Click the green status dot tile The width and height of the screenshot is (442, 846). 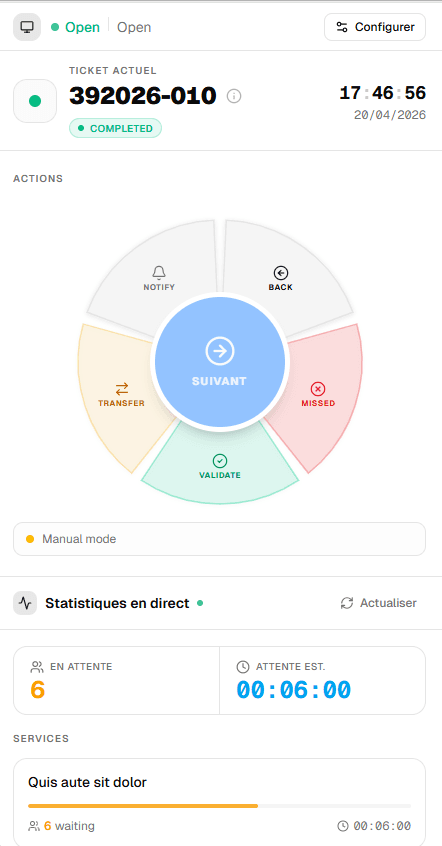point(35,101)
